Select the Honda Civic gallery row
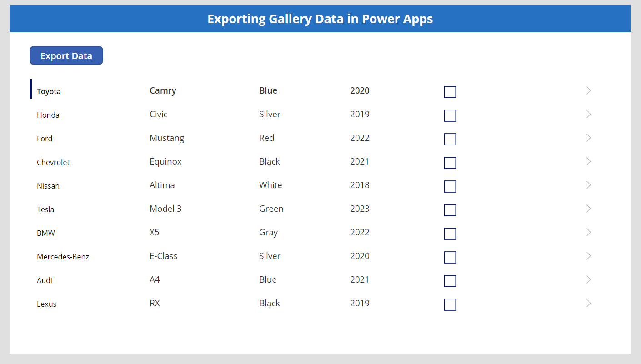Image resolution: width=641 pixels, height=364 pixels. click(227, 114)
